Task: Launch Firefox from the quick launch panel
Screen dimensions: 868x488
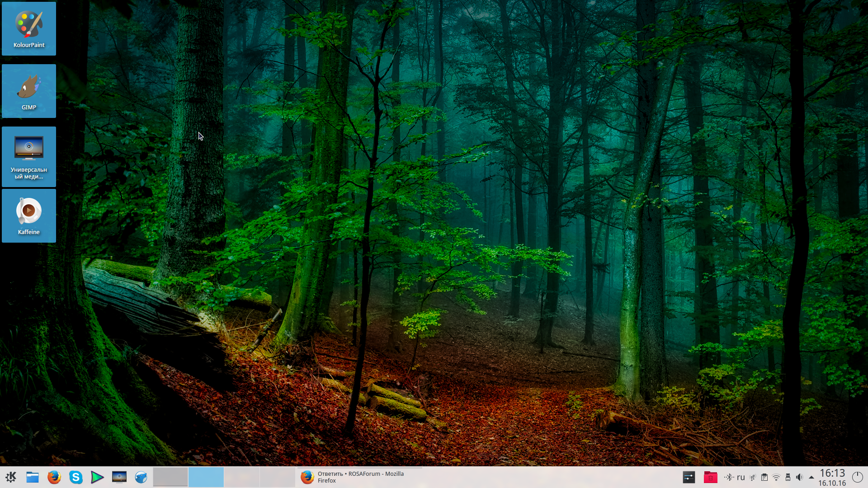Action: (x=54, y=477)
